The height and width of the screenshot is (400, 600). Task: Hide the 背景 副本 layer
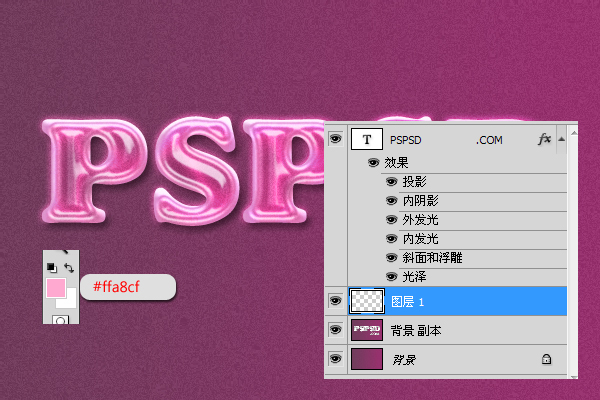(x=336, y=330)
